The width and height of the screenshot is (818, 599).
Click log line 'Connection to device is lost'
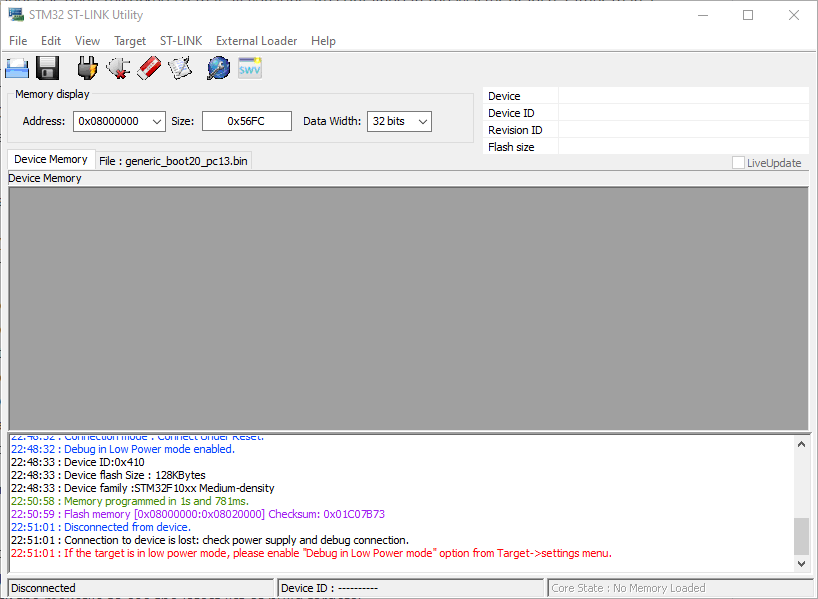tap(210, 541)
